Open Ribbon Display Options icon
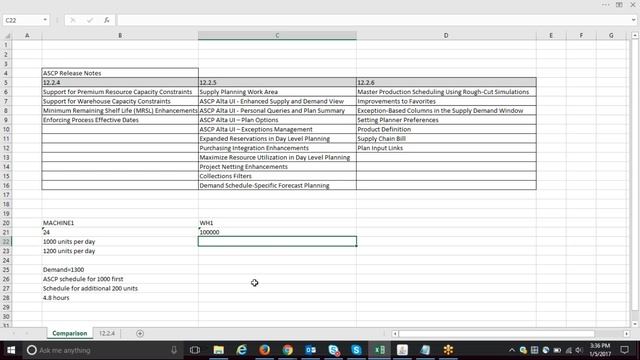 point(619,4)
